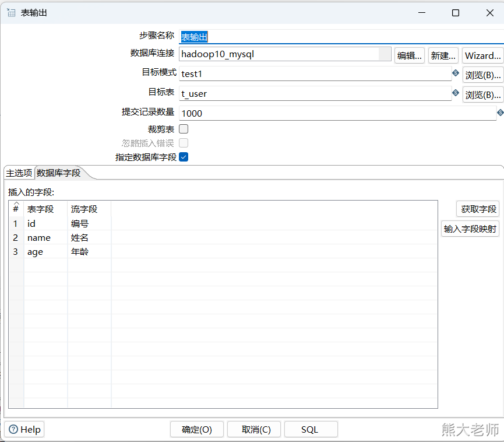Toggle the disabled 忽略插入错误 checkbox

pos(184,143)
